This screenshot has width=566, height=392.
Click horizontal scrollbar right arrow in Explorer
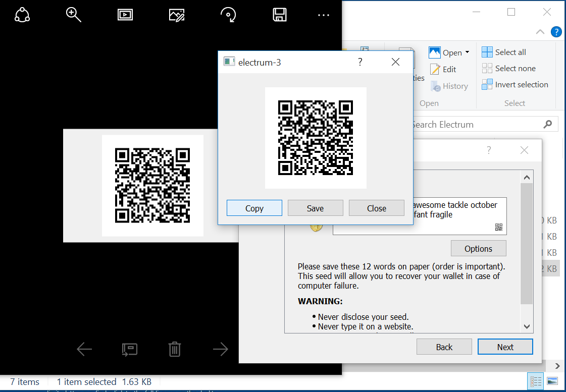click(558, 366)
